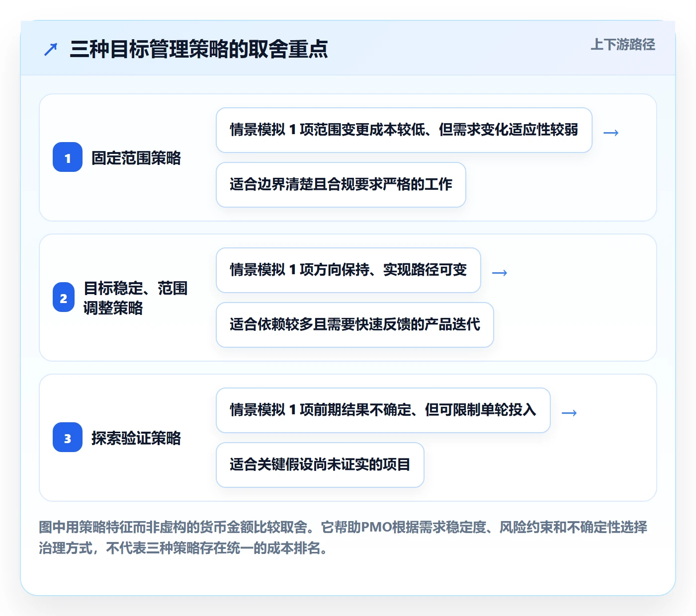Click the chip 前期结果不确定、但可限制单轮投入
696x616 pixels.
[383, 410]
